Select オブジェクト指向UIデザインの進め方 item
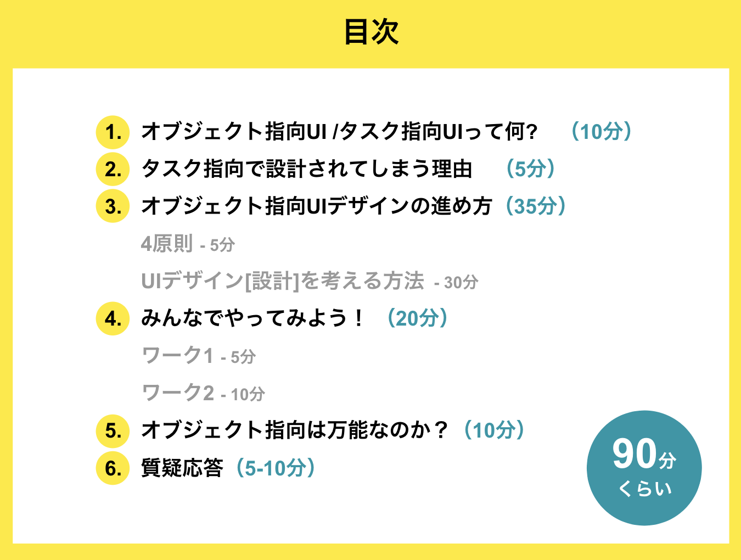Image resolution: width=741 pixels, height=560 pixels. coord(317,206)
